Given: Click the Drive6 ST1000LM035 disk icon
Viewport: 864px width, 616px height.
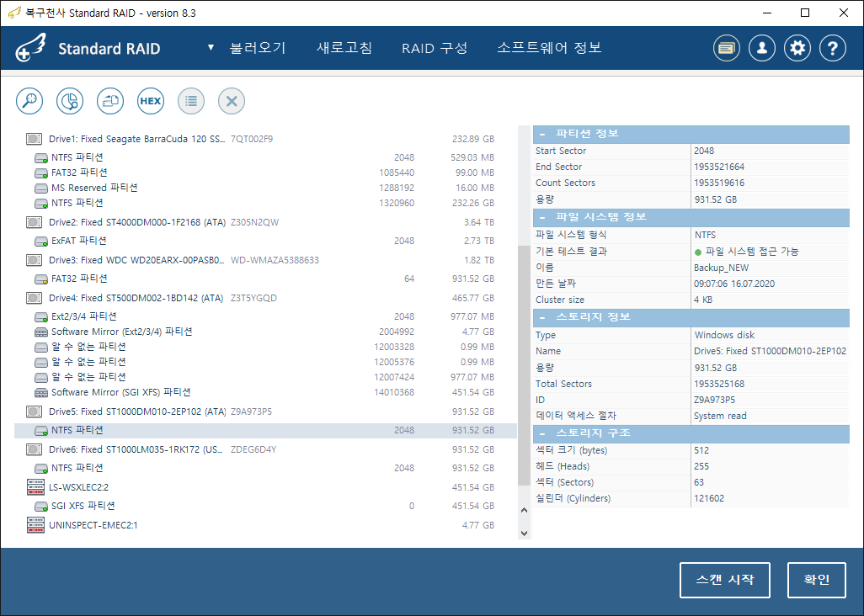Looking at the screenshot, I should coord(35,449).
